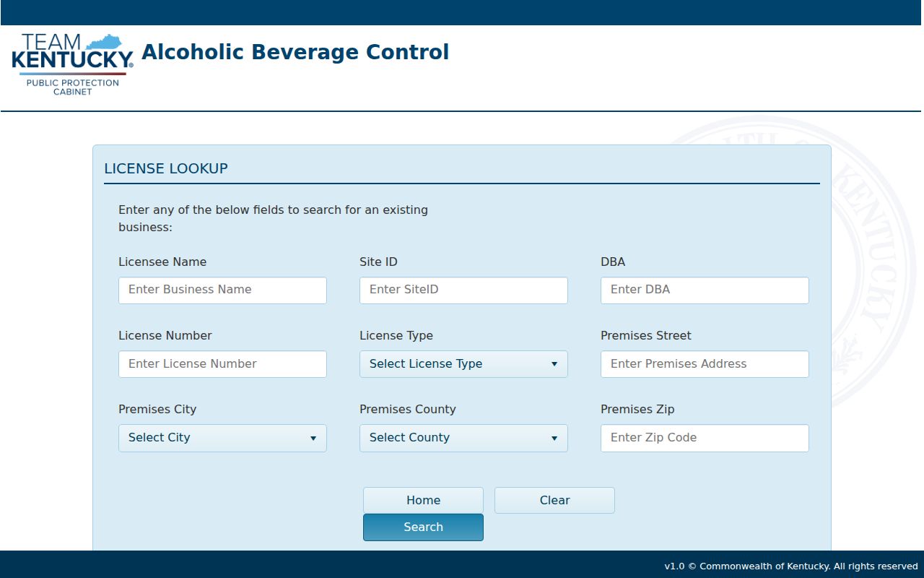Click the LICENSE LOOKUP section title
Image resolution: width=924 pixels, height=578 pixels.
[x=166, y=168]
